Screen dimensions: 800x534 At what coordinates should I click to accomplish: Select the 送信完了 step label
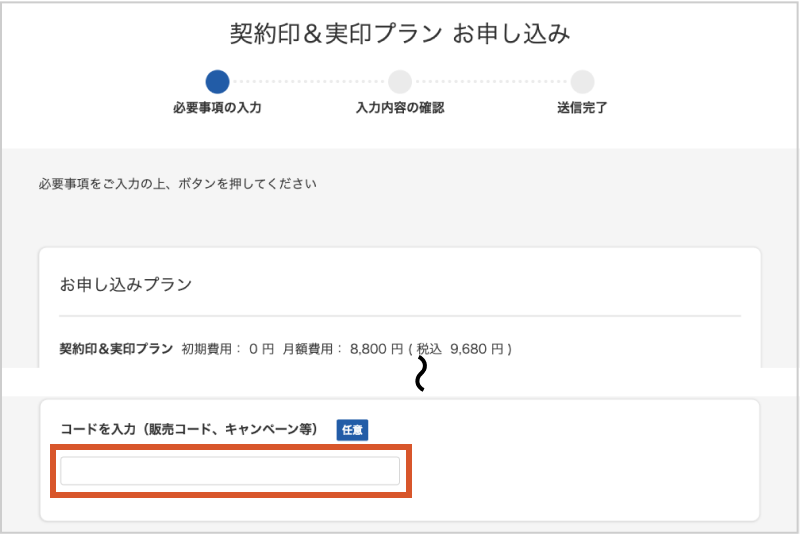tap(582, 108)
